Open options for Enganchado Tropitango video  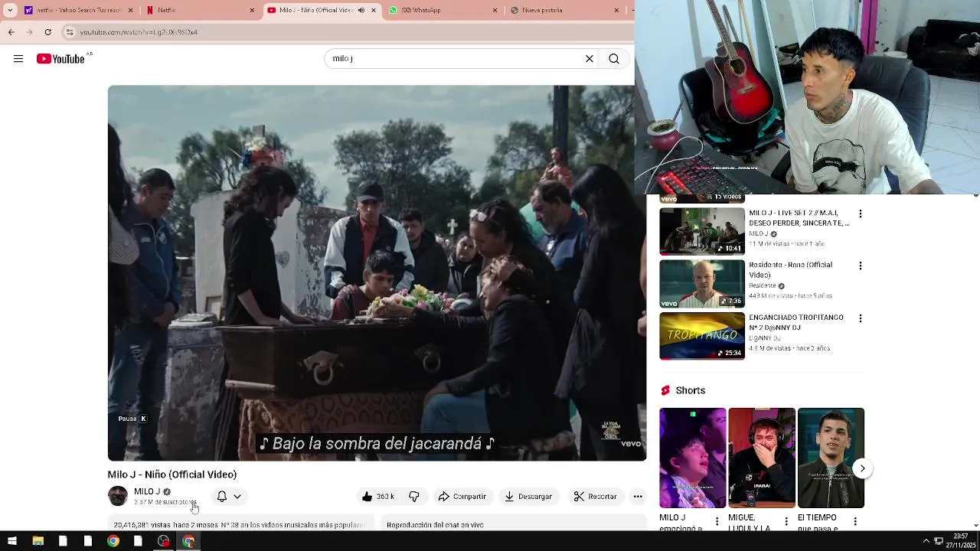861,318
